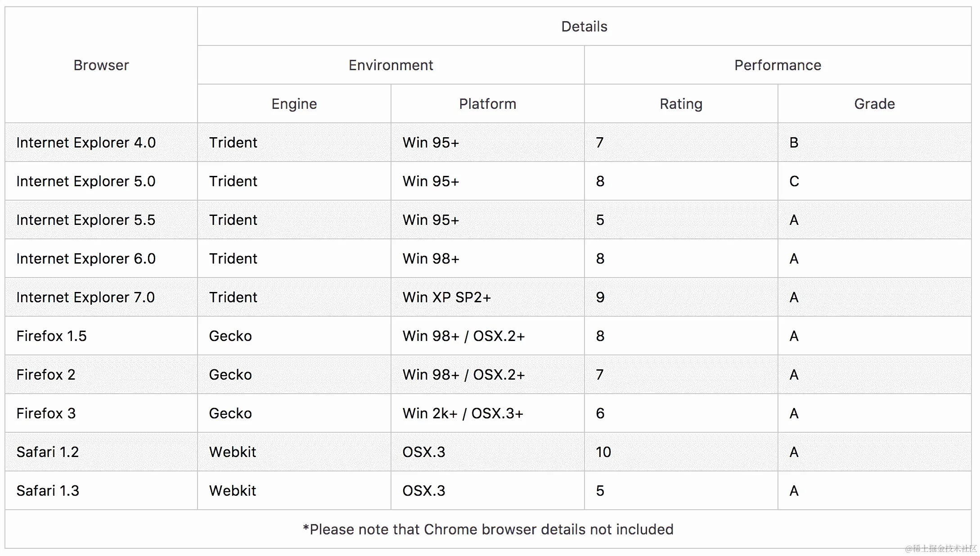The width and height of the screenshot is (980, 556).
Task: Click the Rating column header
Action: coord(681,104)
